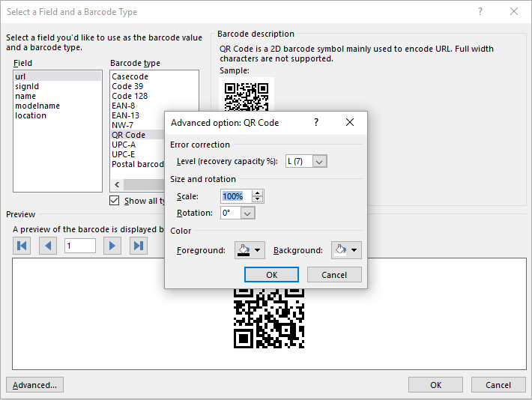Expand the Foreground color dropdown arrow

click(x=258, y=250)
